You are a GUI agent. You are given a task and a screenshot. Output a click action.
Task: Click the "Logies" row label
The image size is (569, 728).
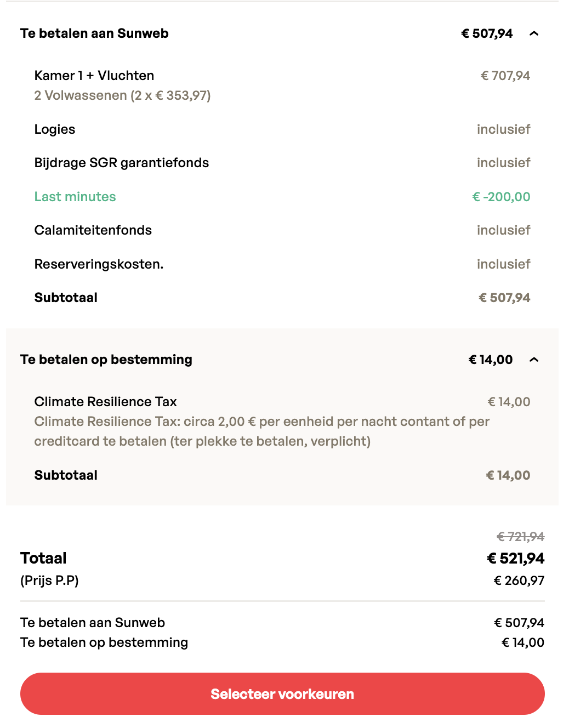click(x=55, y=129)
